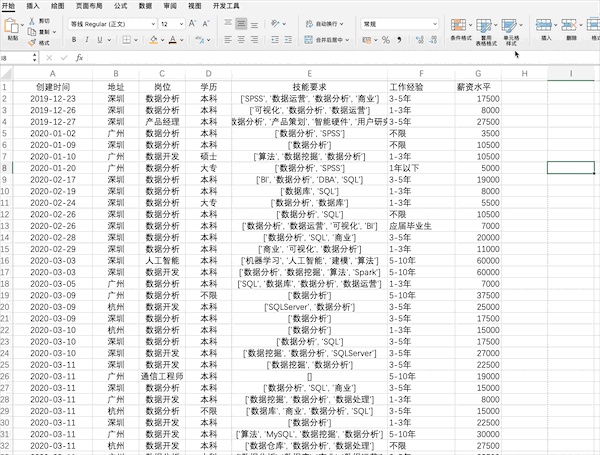This screenshot has height=455, width=600.
Task: Open cell styles (单元格样式)
Action: point(511,32)
